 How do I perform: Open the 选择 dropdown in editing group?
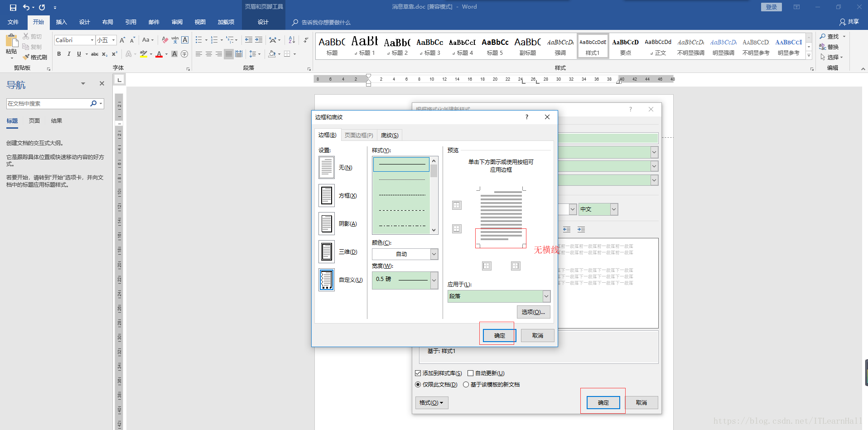point(832,57)
